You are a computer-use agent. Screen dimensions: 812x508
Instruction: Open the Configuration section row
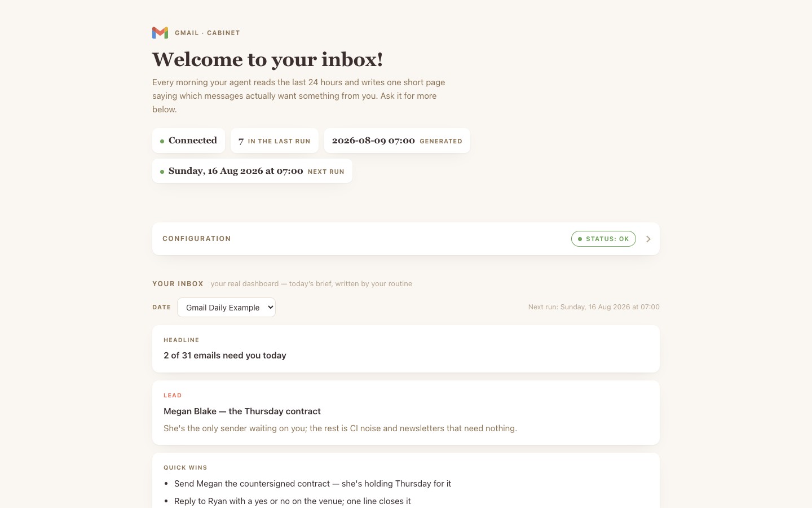(406, 239)
